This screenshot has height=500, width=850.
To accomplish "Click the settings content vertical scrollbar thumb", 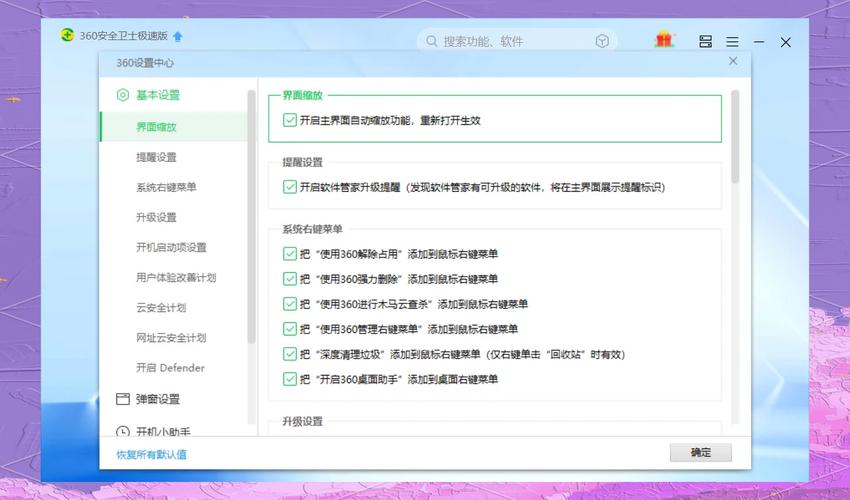I will point(735,137).
